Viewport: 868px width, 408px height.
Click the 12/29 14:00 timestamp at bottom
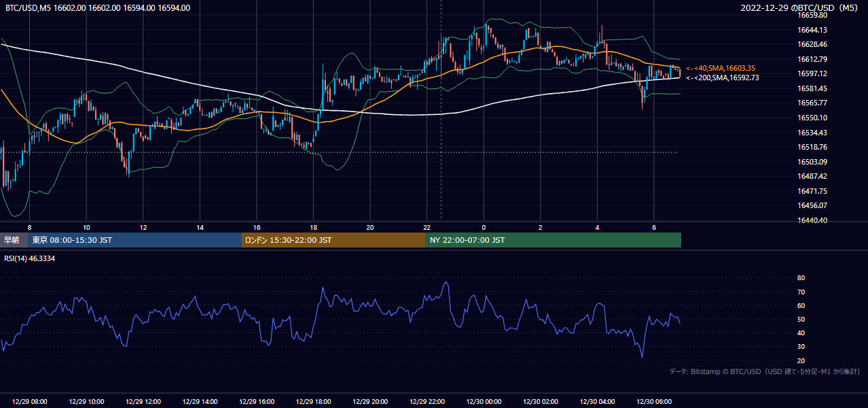point(200,402)
